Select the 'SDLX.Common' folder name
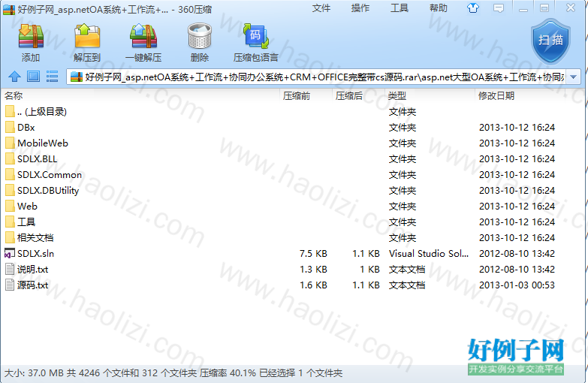 (50, 174)
